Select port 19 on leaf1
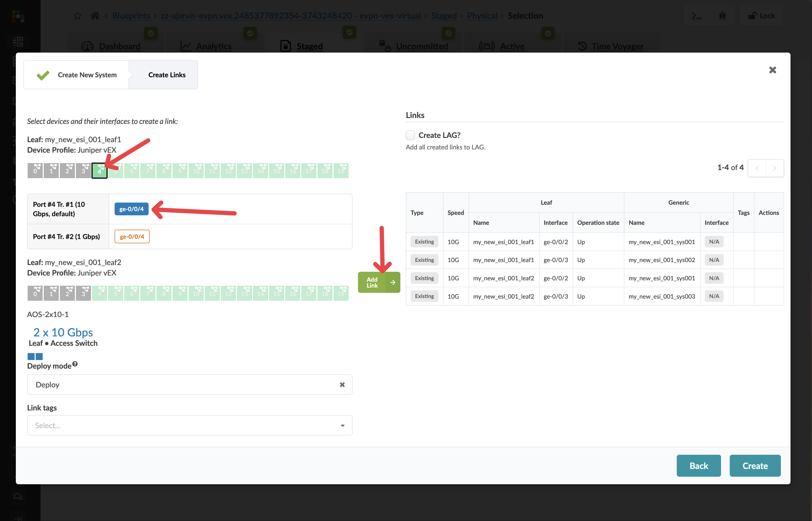The image size is (812, 521). coord(341,171)
